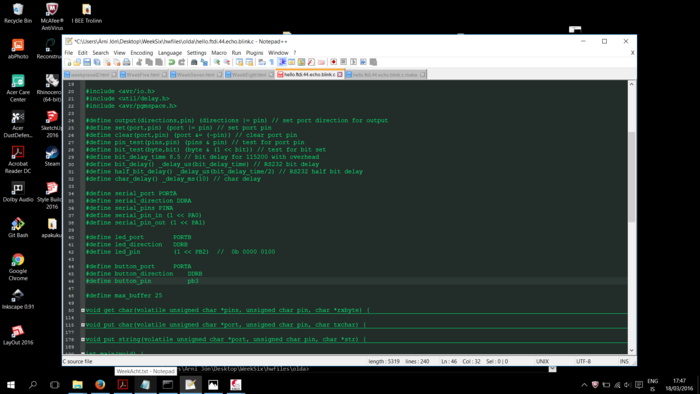The width and height of the screenshot is (700, 394).
Task: Click the User Defined Language toolbar icon
Action: click(x=292, y=62)
